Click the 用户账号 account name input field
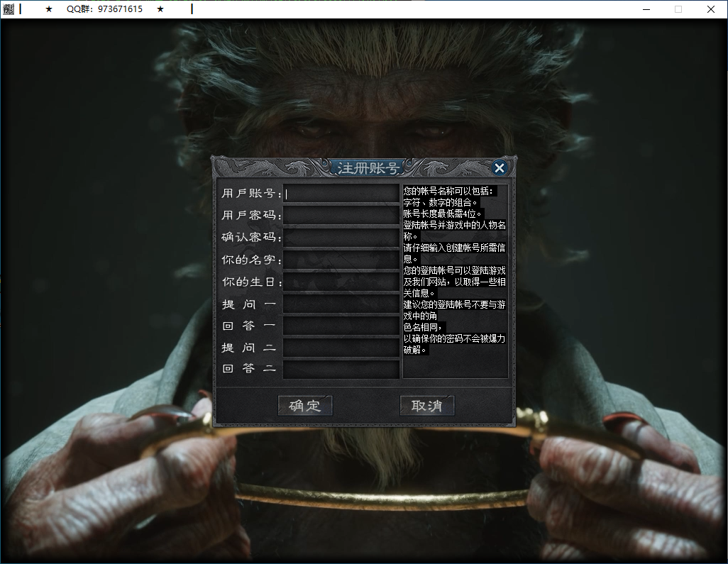The height and width of the screenshot is (564, 728). pos(341,194)
